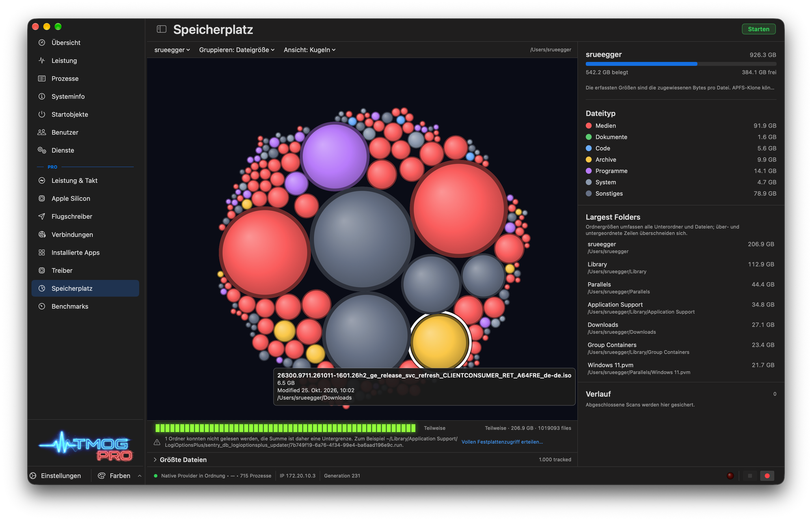The height and width of the screenshot is (521, 812).
Task: Click the Archive yellow swatch
Action: [589, 159]
